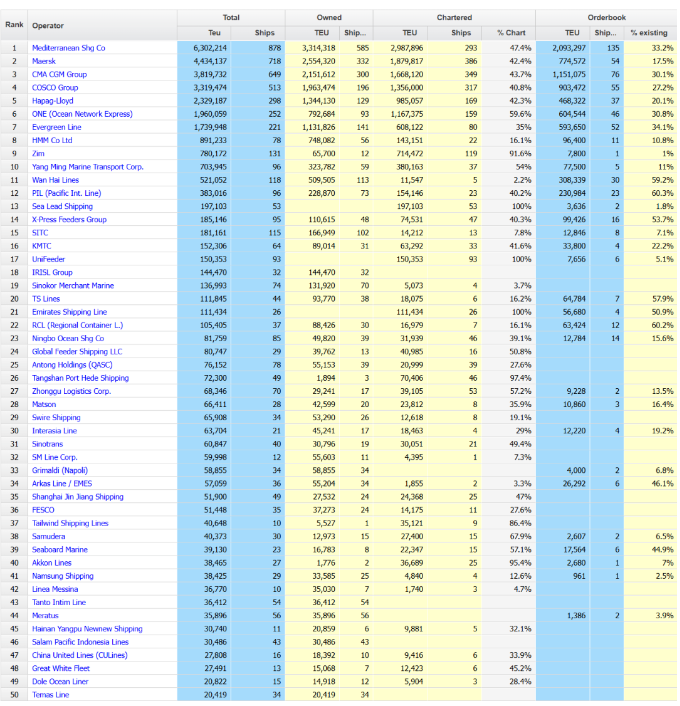Open Grimaldi (Napoli) link

pyautogui.click(x=60, y=471)
